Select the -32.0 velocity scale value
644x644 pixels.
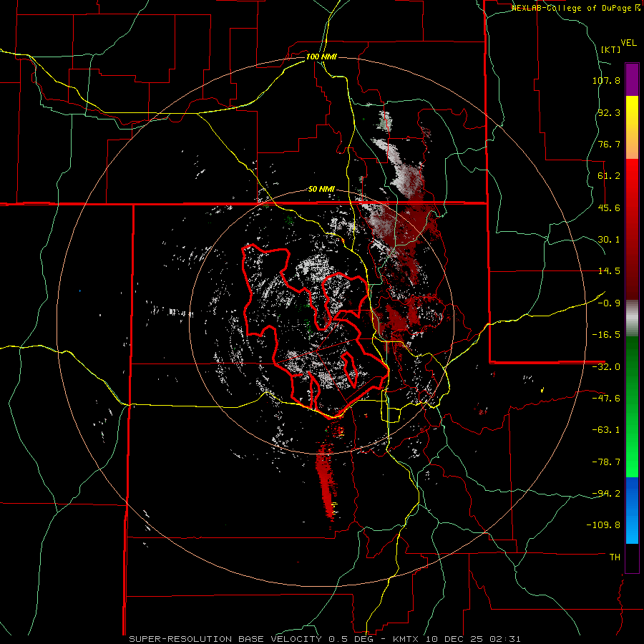606,367
